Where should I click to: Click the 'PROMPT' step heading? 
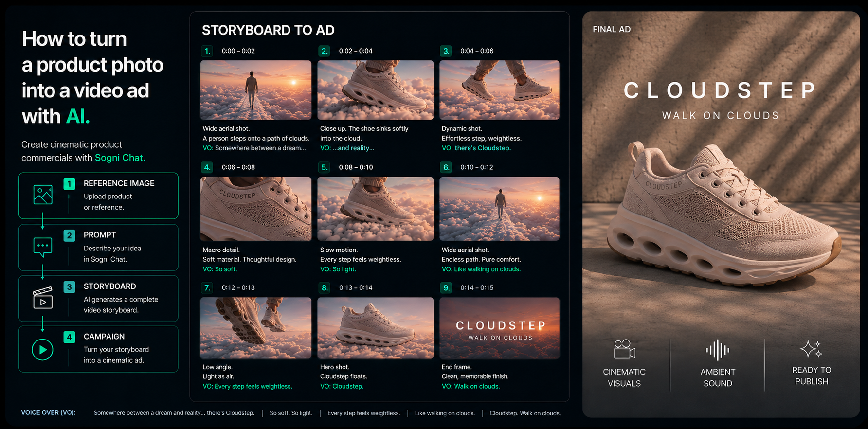100,235
